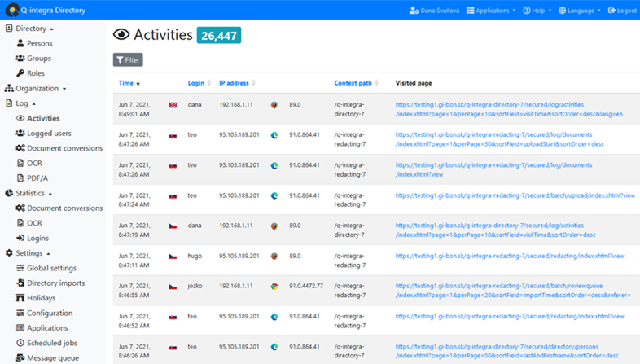Image resolution: width=640 pixels, height=364 pixels.
Task: Click Firefox icon in 8:49:01 AM row
Action: [x=274, y=105]
